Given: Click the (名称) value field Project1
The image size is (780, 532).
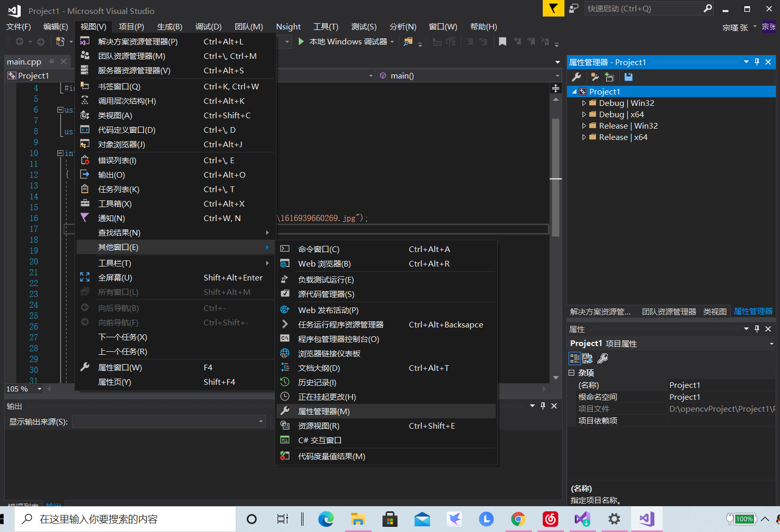Looking at the screenshot, I should (x=721, y=385).
